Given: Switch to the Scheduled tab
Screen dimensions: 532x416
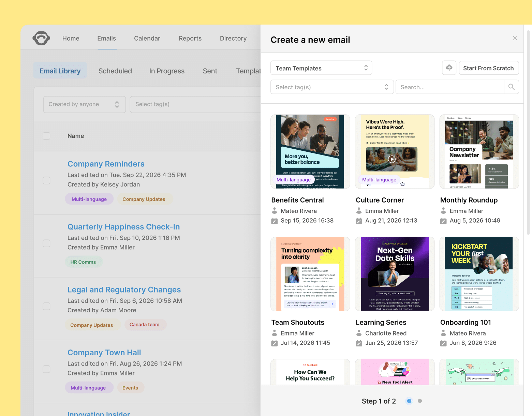Looking at the screenshot, I should pos(115,71).
